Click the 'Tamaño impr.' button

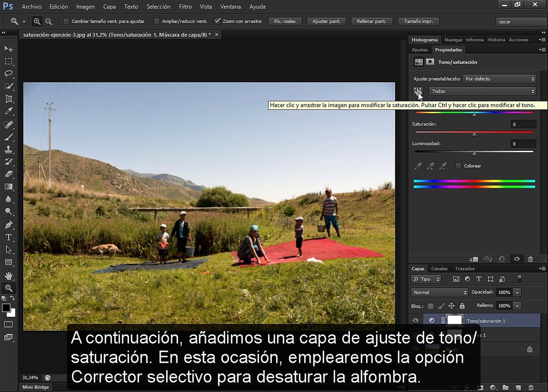(419, 21)
